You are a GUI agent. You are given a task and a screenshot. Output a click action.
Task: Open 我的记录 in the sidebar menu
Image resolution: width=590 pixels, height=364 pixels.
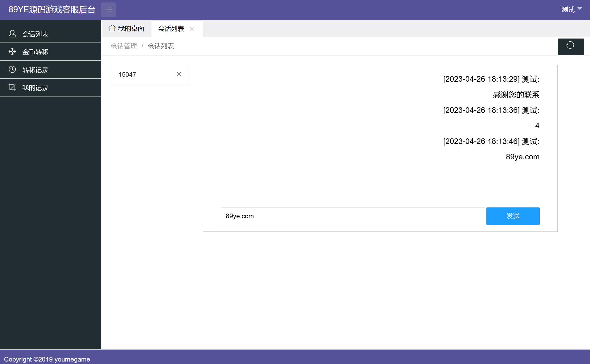[51, 88]
